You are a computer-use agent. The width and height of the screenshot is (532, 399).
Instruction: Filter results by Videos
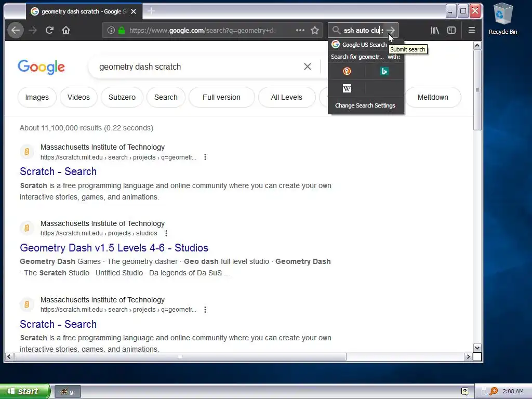pyautogui.click(x=78, y=97)
